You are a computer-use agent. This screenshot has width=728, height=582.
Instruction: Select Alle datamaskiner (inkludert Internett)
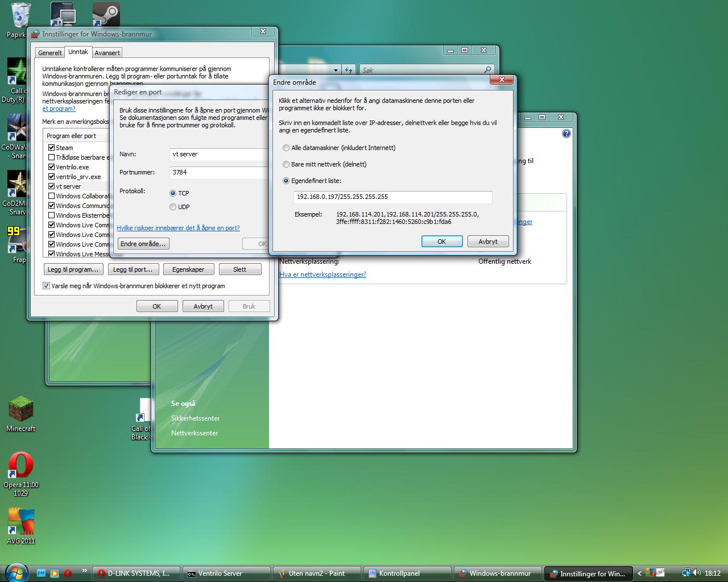coord(286,148)
